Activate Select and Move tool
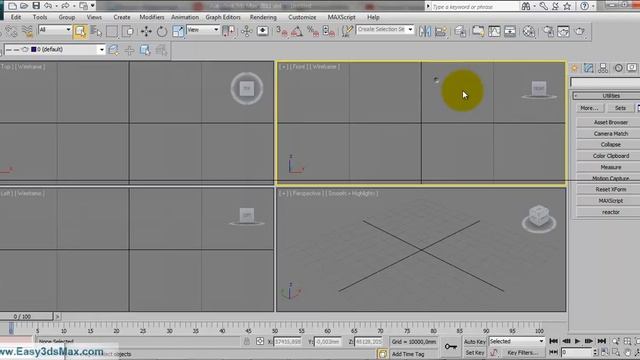640x360 pixels. 146,31
